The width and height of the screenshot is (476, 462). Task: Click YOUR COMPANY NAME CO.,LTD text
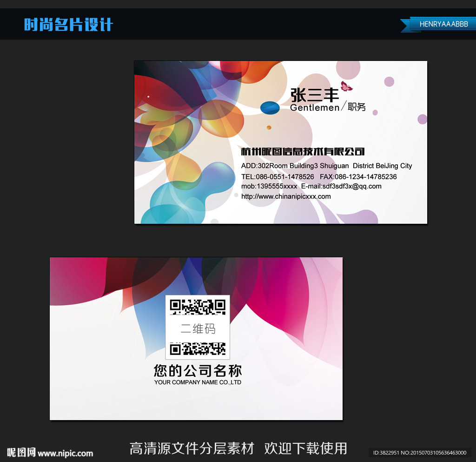click(x=198, y=382)
